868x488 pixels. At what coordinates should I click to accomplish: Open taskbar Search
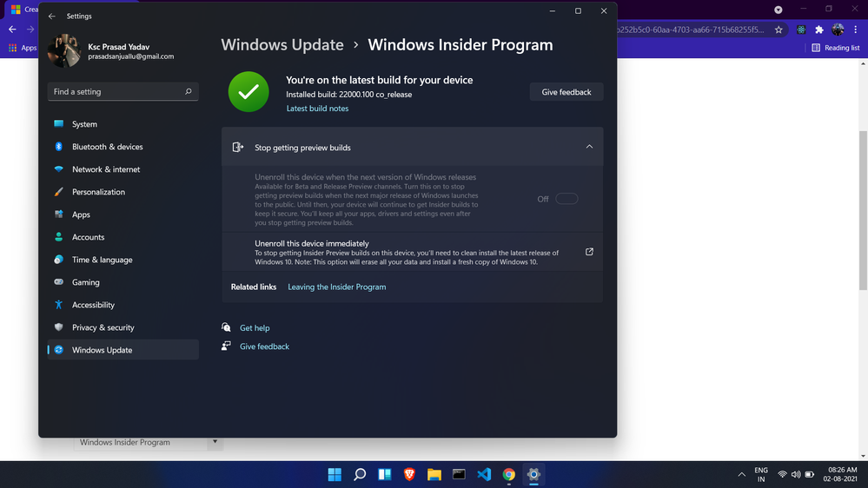pos(360,475)
